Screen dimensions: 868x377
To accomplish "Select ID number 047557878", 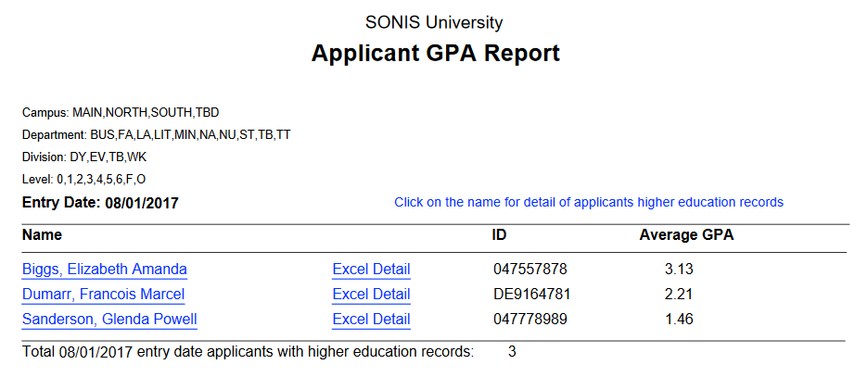I will coord(530,270).
